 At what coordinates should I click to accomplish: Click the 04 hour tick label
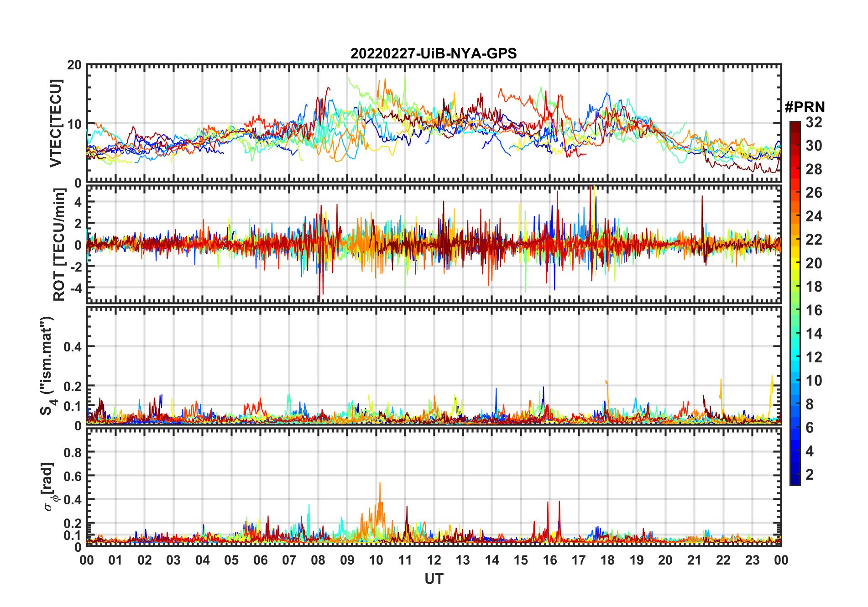(203, 560)
